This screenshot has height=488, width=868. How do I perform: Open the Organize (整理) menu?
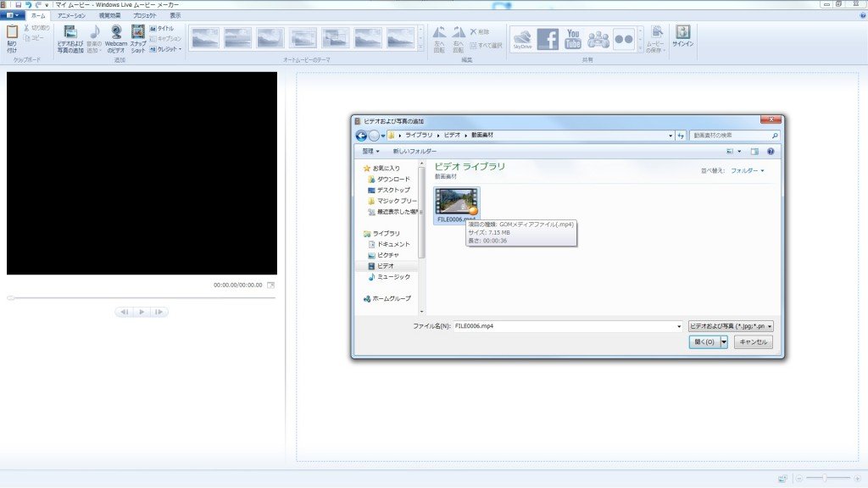(x=370, y=151)
